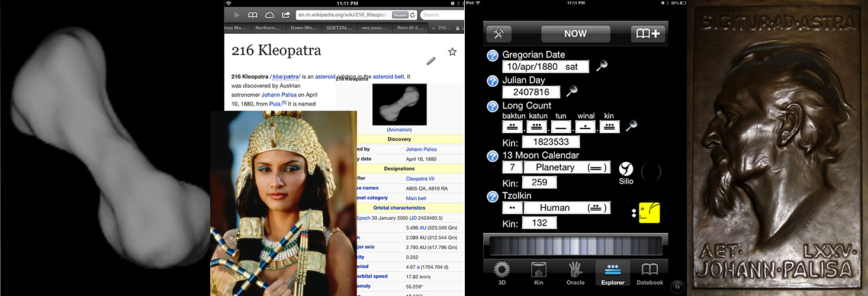Open help for Tzolkin
This screenshot has width=868, height=296.
click(493, 196)
